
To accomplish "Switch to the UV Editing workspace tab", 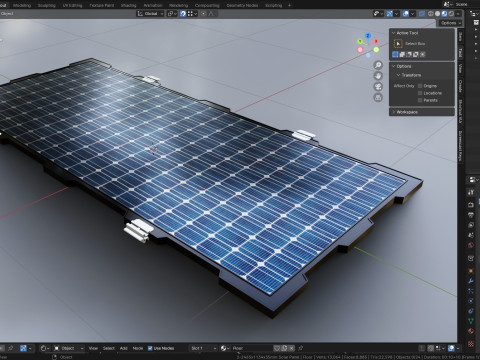I will [72, 5].
